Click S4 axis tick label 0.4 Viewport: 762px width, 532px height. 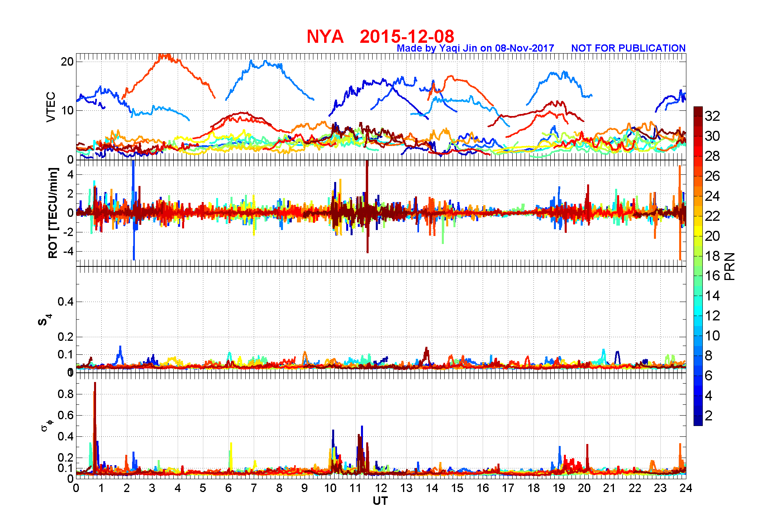pos(66,302)
